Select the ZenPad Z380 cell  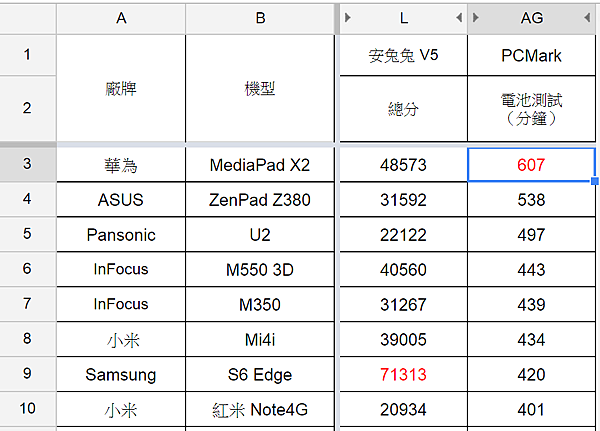coord(260,200)
